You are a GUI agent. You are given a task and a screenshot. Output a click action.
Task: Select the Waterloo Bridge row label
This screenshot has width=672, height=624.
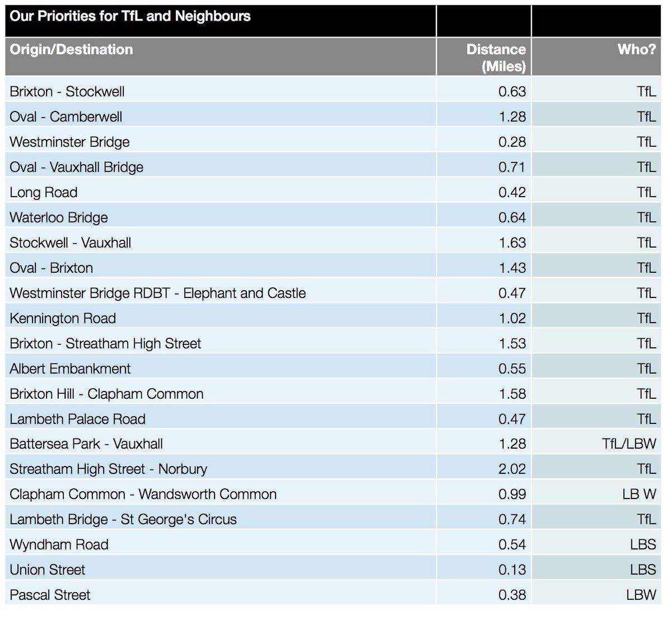[59, 217]
